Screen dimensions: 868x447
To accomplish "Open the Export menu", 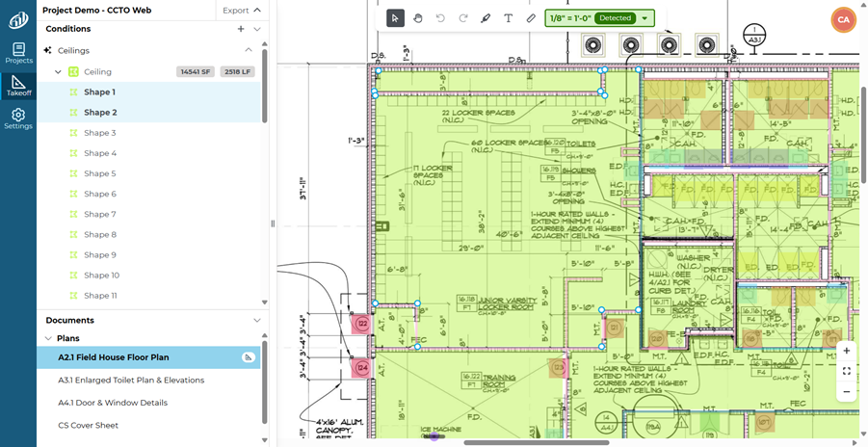I will click(242, 10).
